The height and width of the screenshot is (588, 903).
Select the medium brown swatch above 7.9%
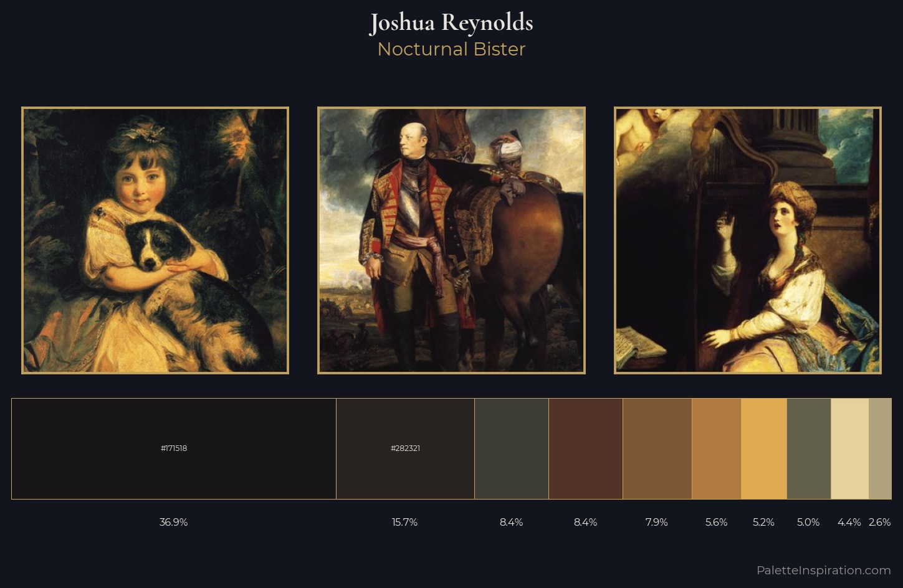(x=657, y=448)
